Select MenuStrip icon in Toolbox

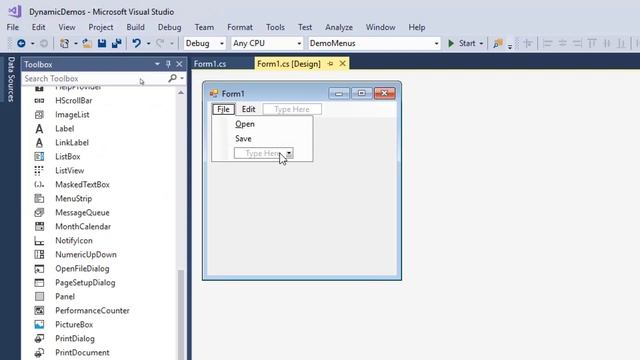(x=39, y=198)
